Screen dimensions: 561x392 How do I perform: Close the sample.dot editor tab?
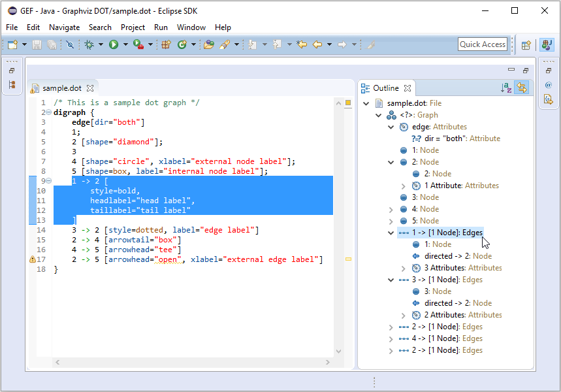click(x=90, y=88)
